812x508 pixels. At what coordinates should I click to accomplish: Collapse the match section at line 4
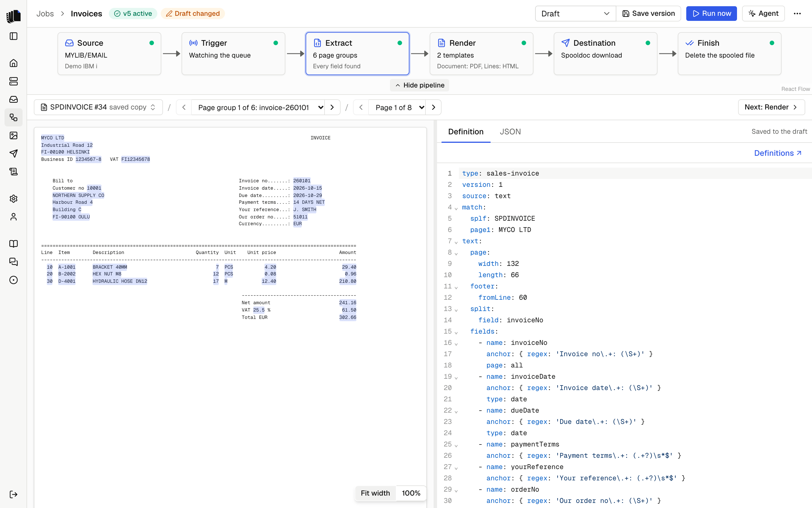click(456, 208)
